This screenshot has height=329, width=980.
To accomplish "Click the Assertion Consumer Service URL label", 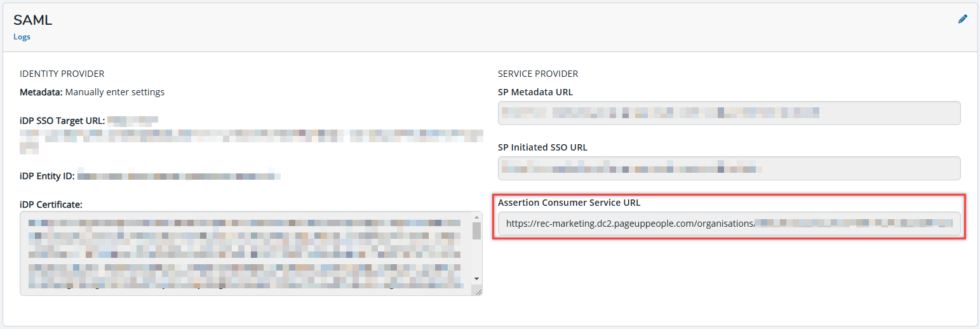I will (569, 203).
